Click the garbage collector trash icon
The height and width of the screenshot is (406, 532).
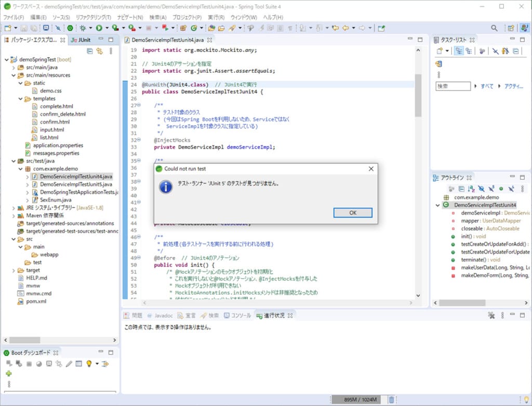[391, 400]
